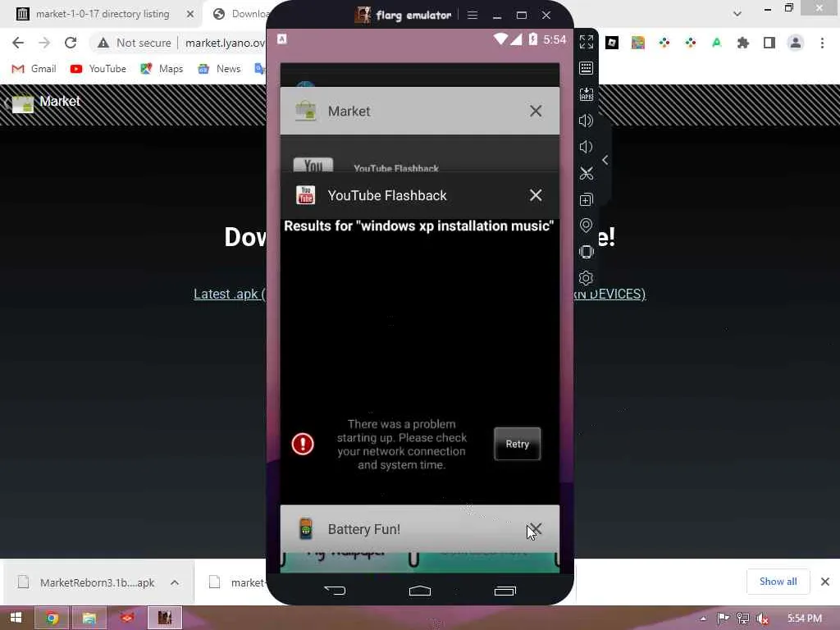Click the shake device icon in emulator sidebar
The width and height of the screenshot is (840, 630).
point(586,252)
